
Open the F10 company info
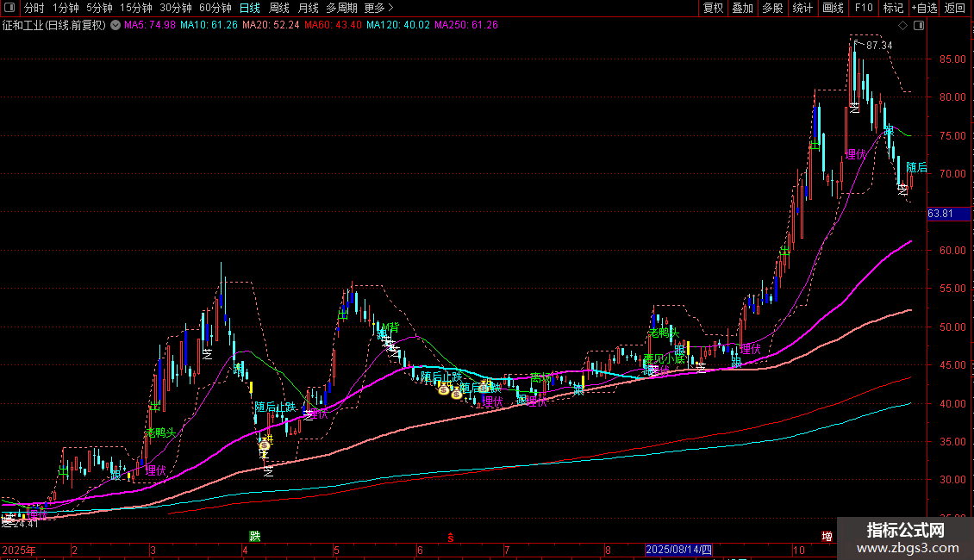coord(863,8)
